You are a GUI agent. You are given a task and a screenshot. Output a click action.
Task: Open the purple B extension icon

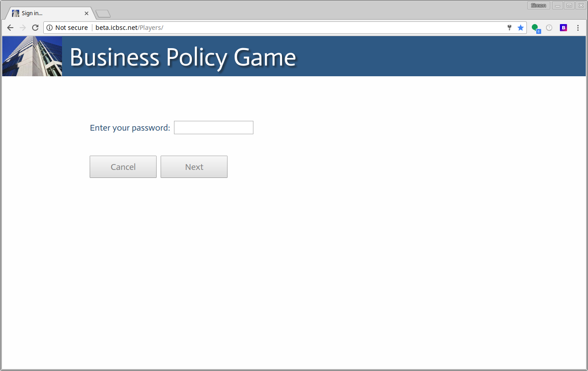[563, 28]
